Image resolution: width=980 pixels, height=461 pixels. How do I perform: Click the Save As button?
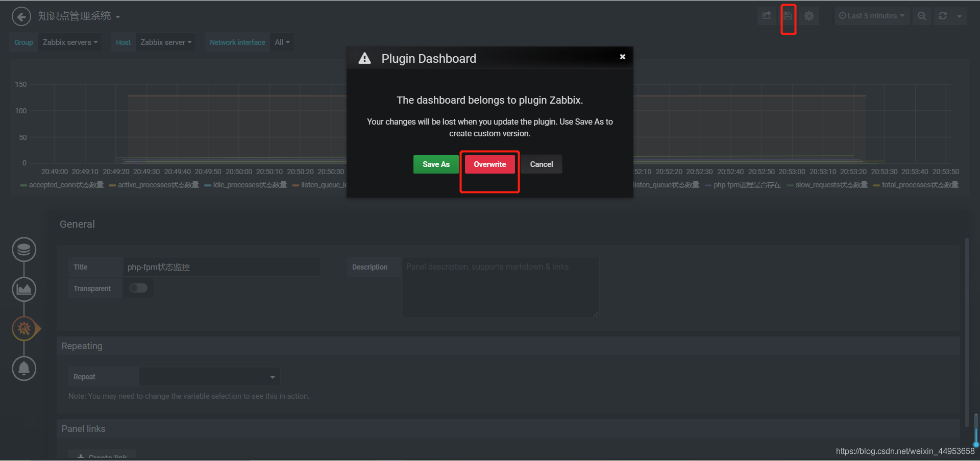(x=436, y=164)
